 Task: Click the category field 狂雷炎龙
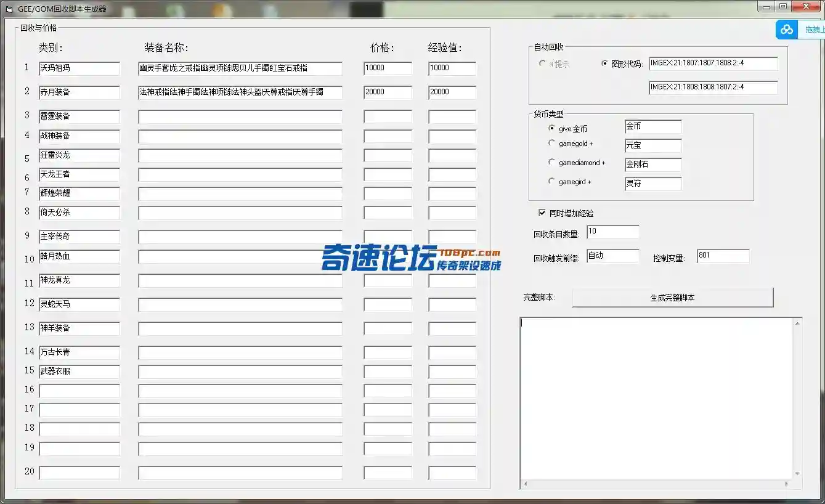point(79,155)
